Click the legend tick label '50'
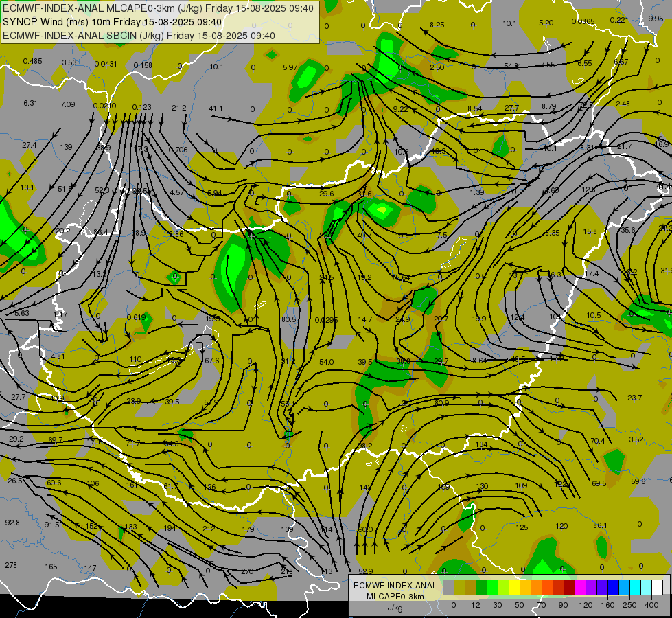 (519, 606)
